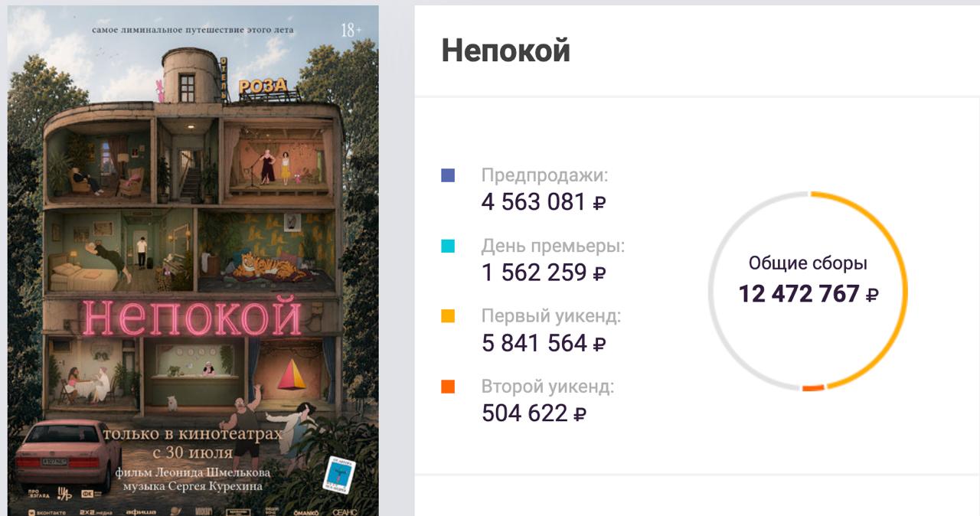Select the Предпродажи label
The width and height of the screenshot is (980, 516).
click(x=544, y=175)
